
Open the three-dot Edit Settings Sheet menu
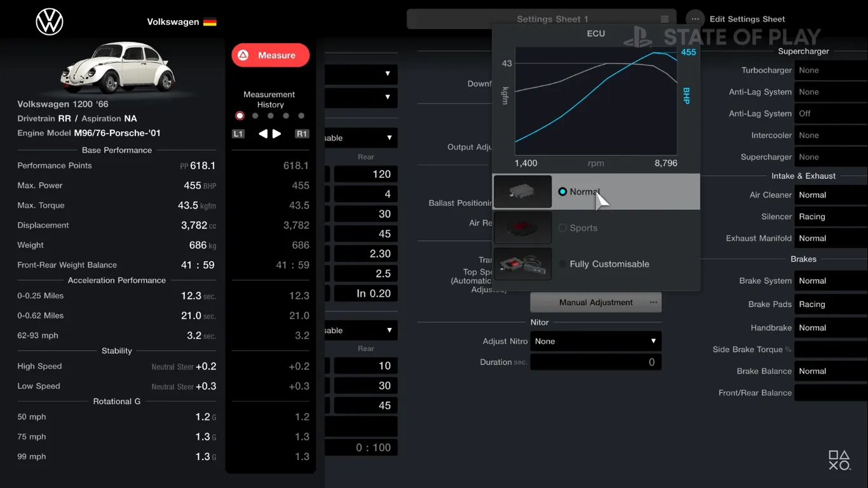(695, 19)
